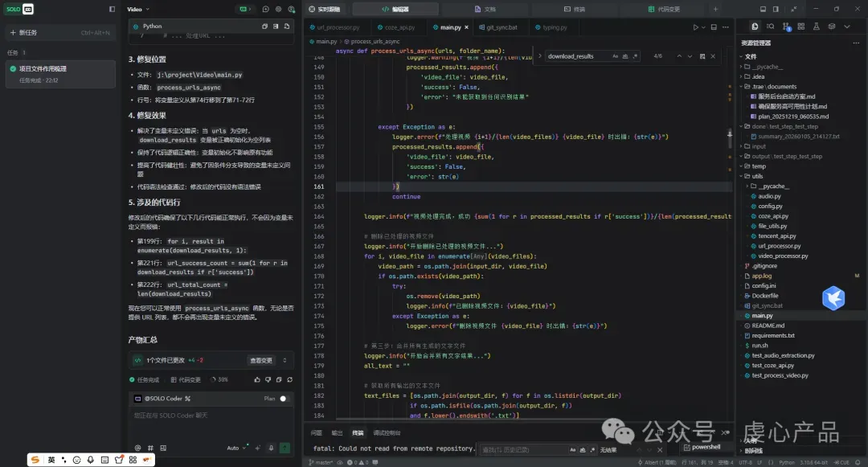Open Source Control icon with badge
The width and height of the screenshot is (868, 467).
(786, 27)
